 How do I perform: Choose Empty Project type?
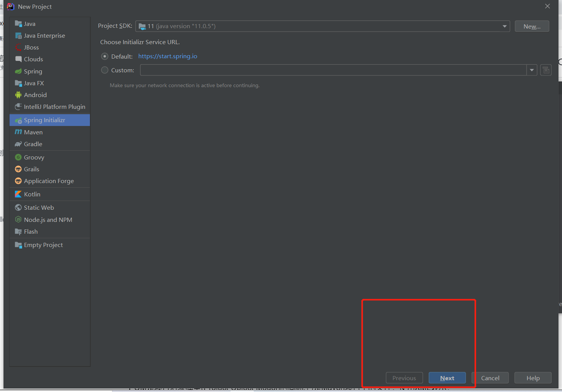click(50, 245)
